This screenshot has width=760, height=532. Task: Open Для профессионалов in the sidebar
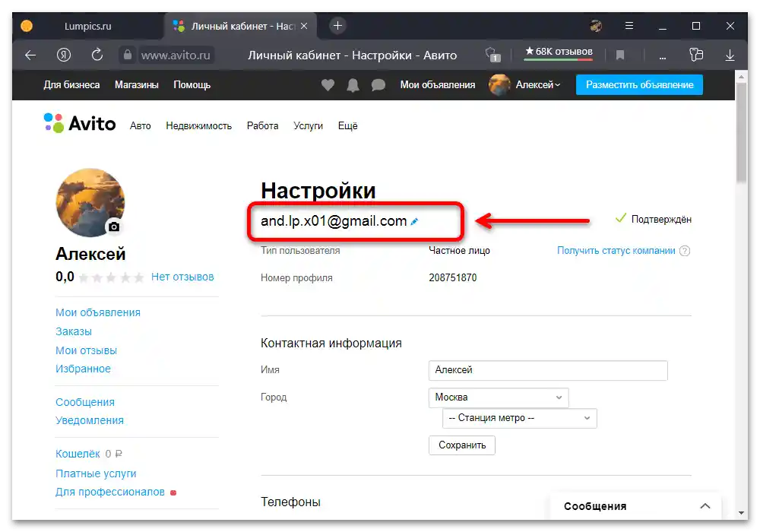click(110, 492)
